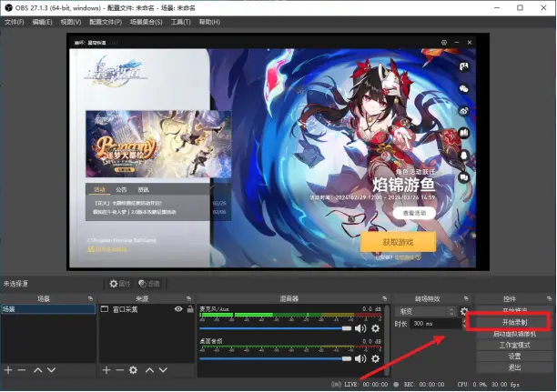Remove source with the minus icon
This screenshot has width=557, height=392.
tap(120, 370)
